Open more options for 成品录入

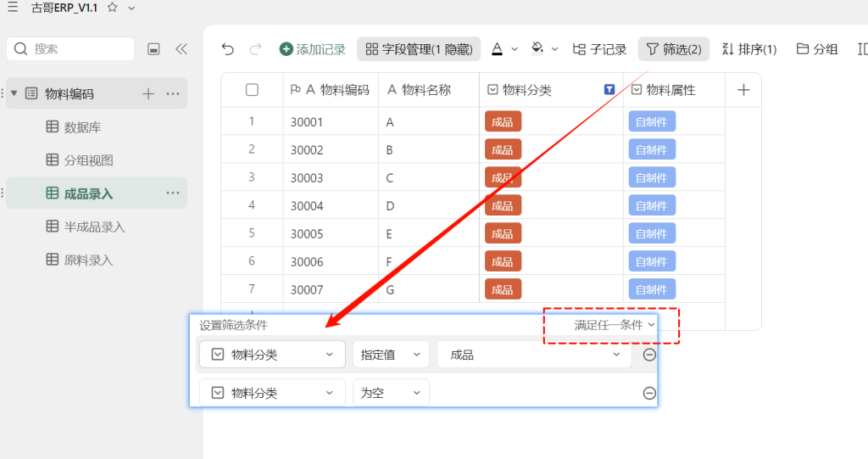[173, 193]
